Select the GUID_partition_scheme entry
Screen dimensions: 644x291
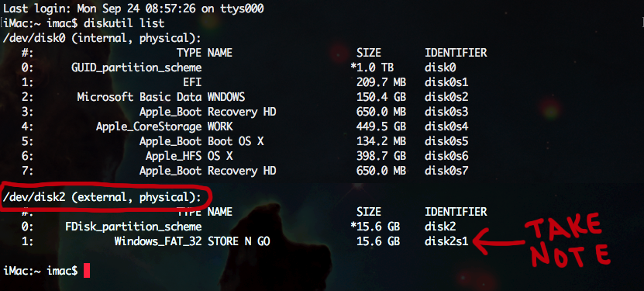click(x=136, y=68)
